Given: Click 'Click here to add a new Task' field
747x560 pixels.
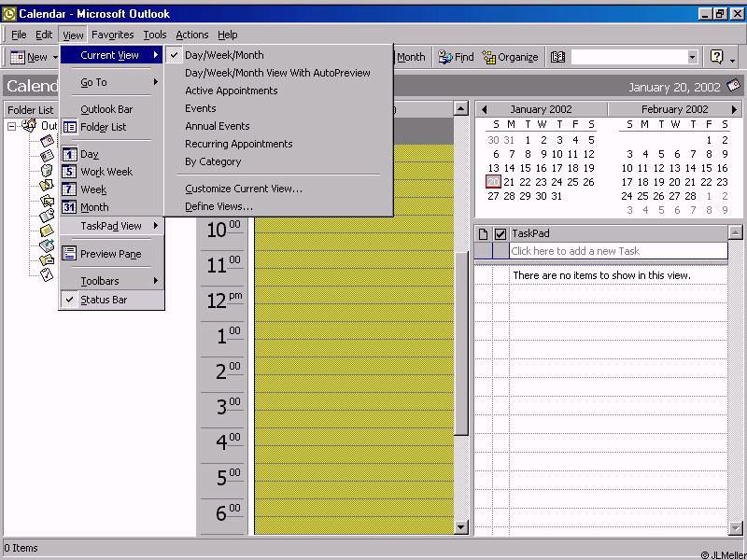Looking at the screenshot, I should tap(616, 251).
